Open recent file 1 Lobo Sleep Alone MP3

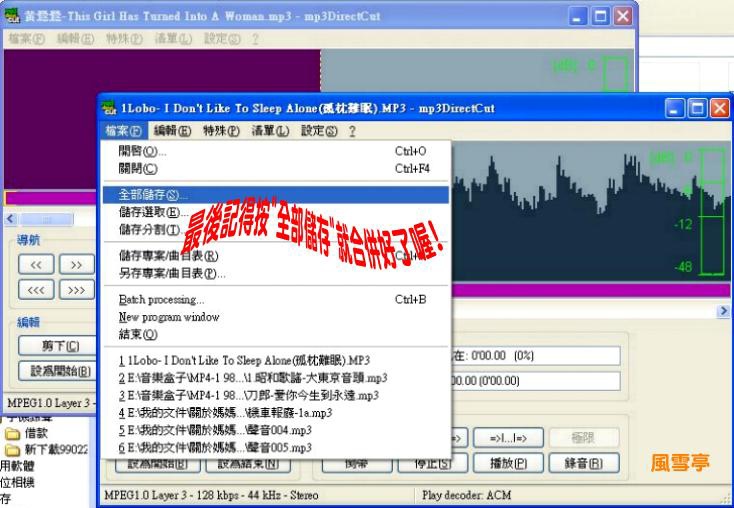(276, 361)
